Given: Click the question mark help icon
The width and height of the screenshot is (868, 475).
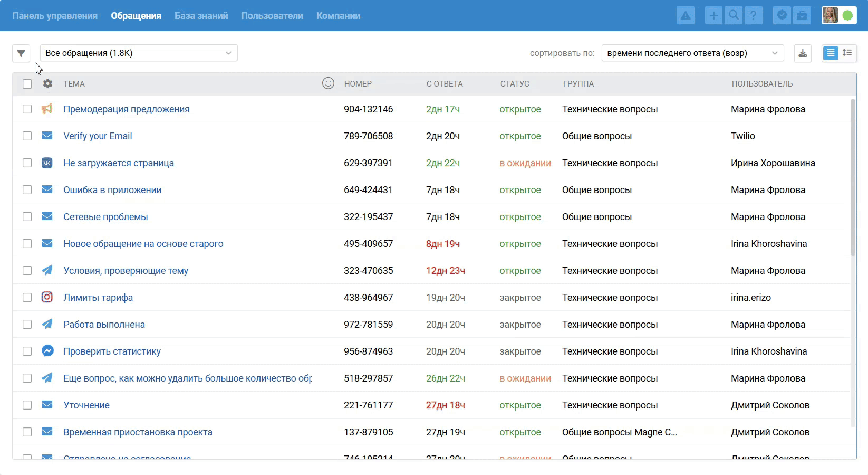Looking at the screenshot, I should coord(754,16).
